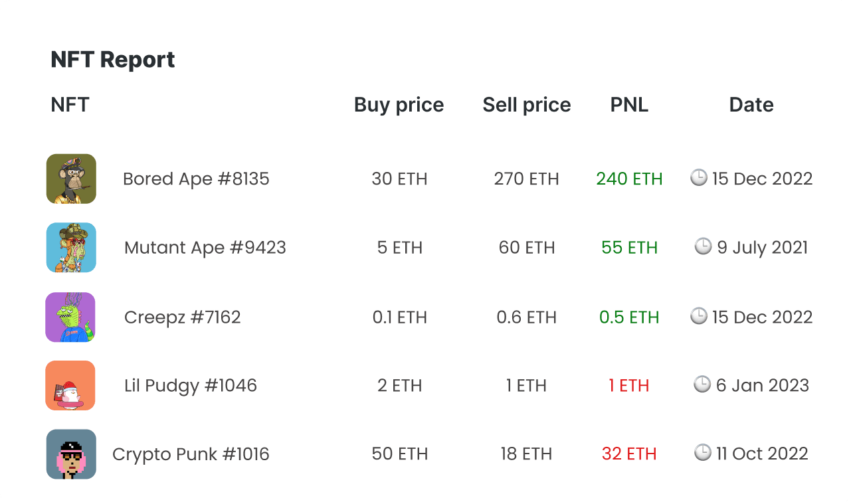Sort by the Sell price column header
Viewport: 851px width, 504px height.
pyautogui.click(x=527, y=105)
